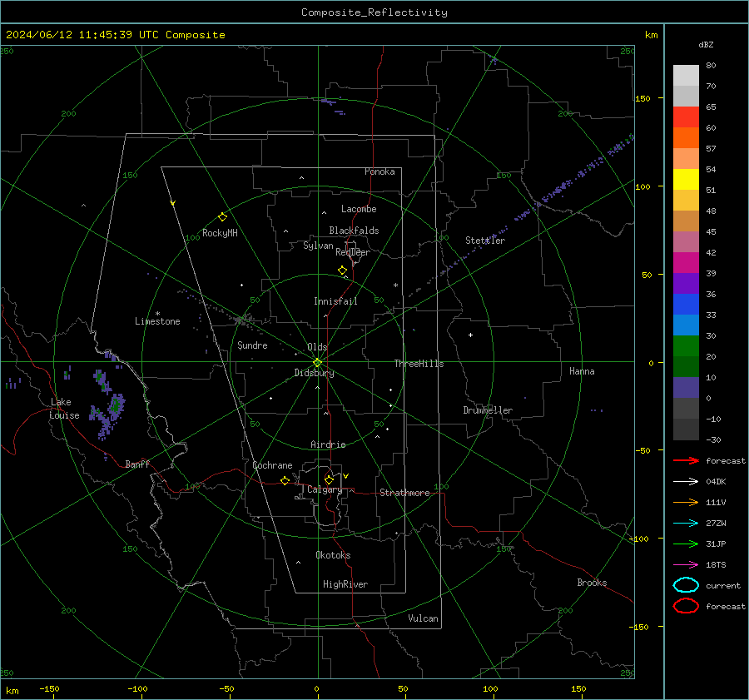Screen dimensions: 749x700
Task: Click the Sylvan label
Action: tap(318, 246)
